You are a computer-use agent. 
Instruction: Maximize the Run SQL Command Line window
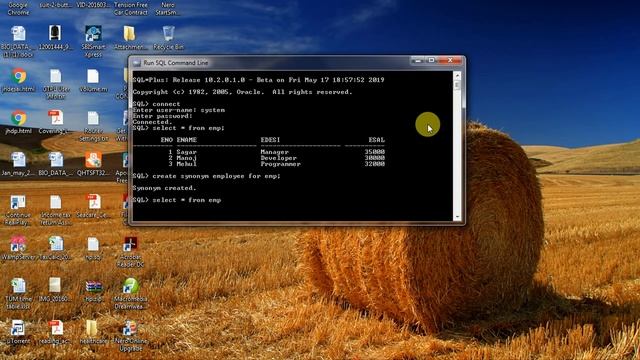coord(431,60)
